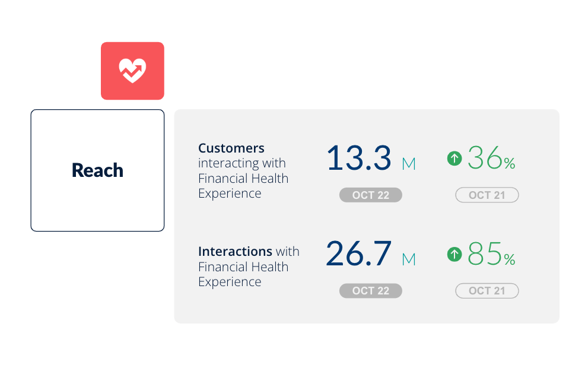Click the green up arrow beside 36%
588x371 pixels.
(x=454, y=158)
